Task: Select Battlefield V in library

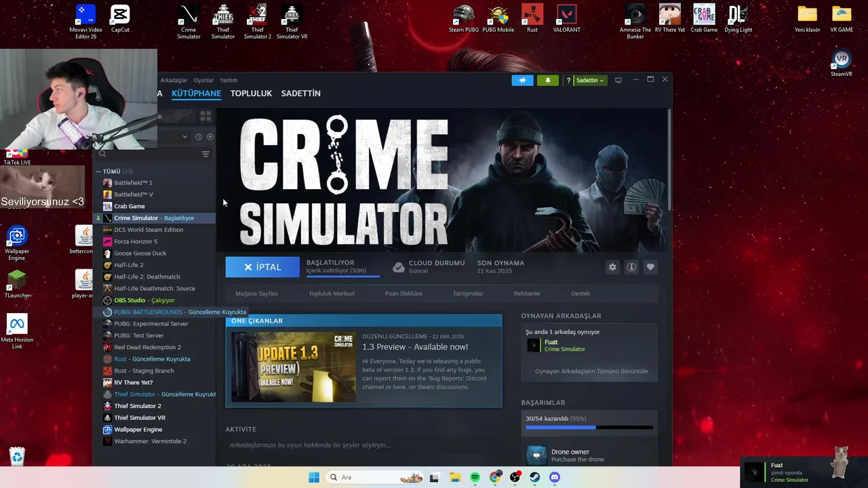Action: (154, 195)
